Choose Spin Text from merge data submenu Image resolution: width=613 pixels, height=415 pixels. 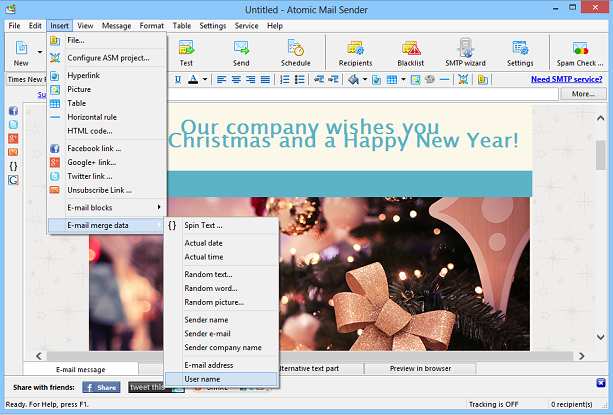203,226
